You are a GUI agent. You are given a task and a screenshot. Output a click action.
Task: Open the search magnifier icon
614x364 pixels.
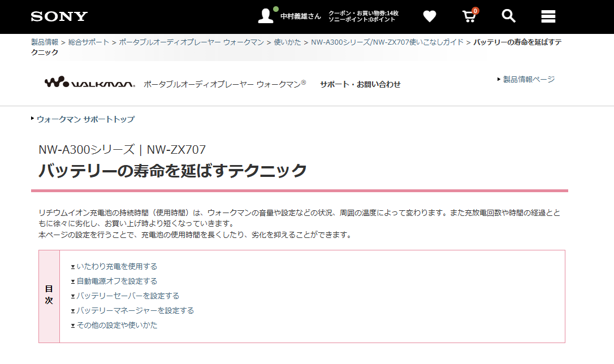pos(508,16)
